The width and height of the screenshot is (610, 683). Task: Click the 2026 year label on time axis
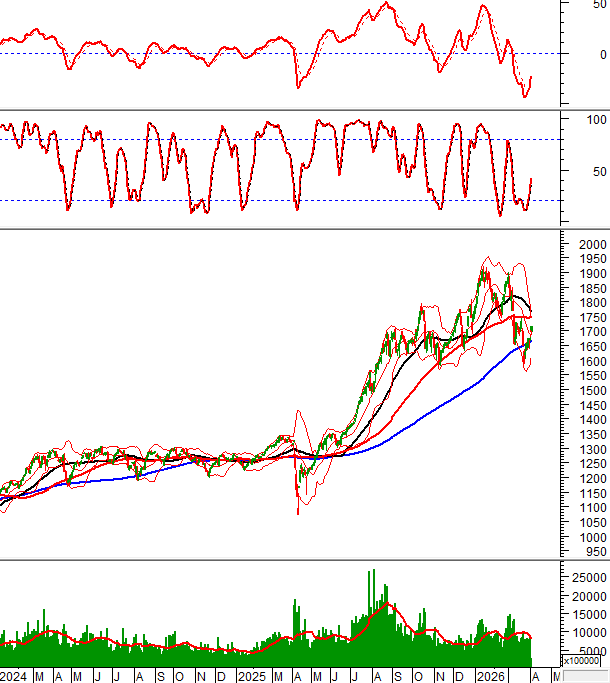coord(489,675)
